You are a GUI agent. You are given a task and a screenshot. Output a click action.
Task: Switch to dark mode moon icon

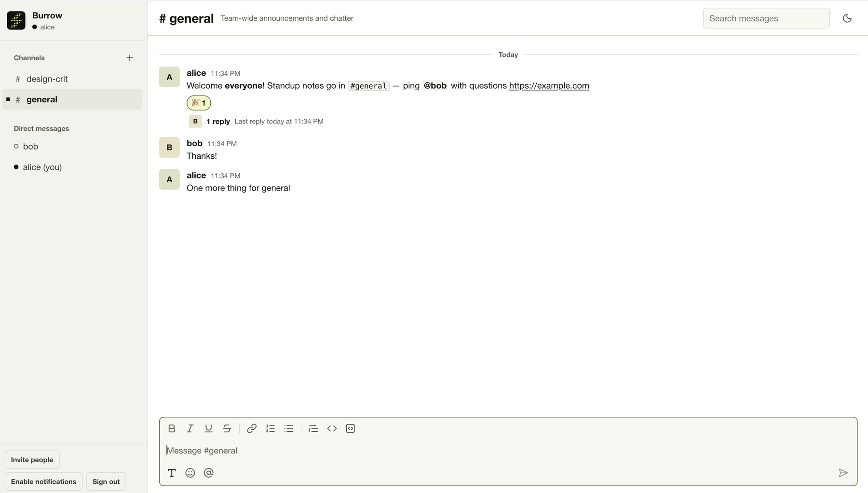click(x=847, y=18)
